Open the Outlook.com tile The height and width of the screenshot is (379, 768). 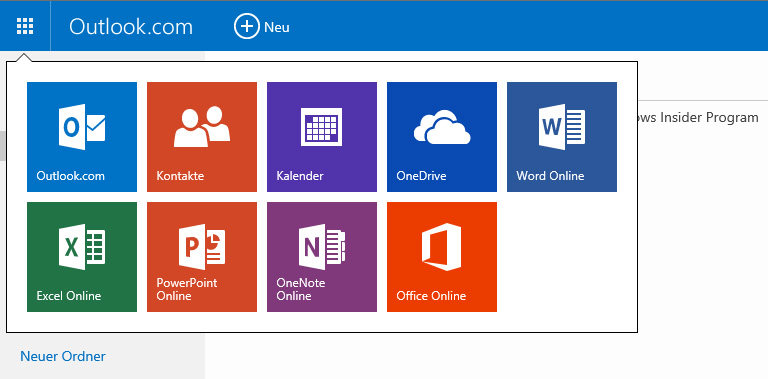82,137
